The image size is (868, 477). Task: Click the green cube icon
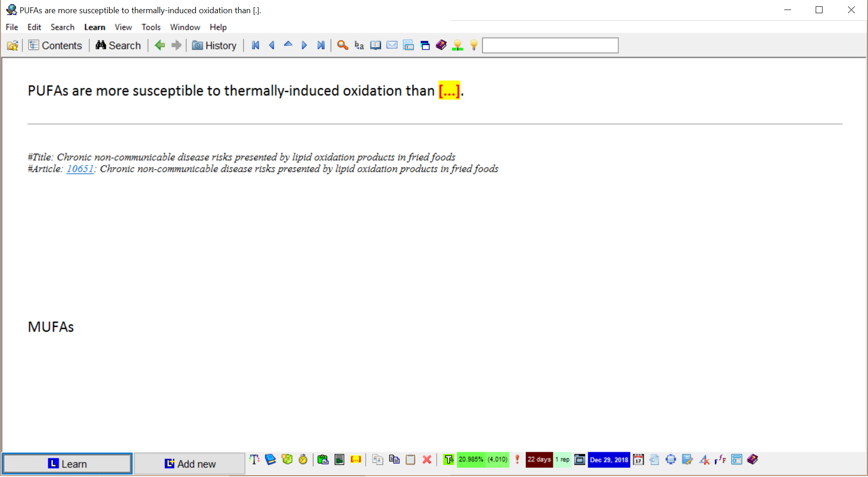[287, 460]
